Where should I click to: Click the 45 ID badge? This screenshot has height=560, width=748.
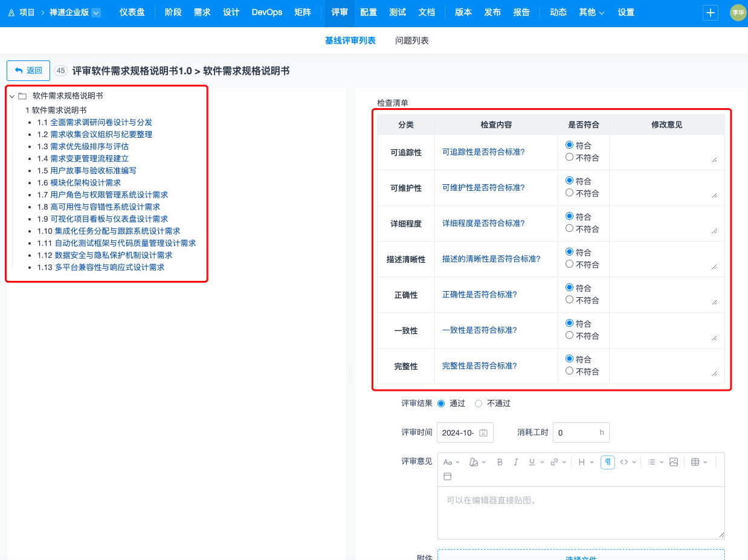pyautogui.click(x=60, y=71)
